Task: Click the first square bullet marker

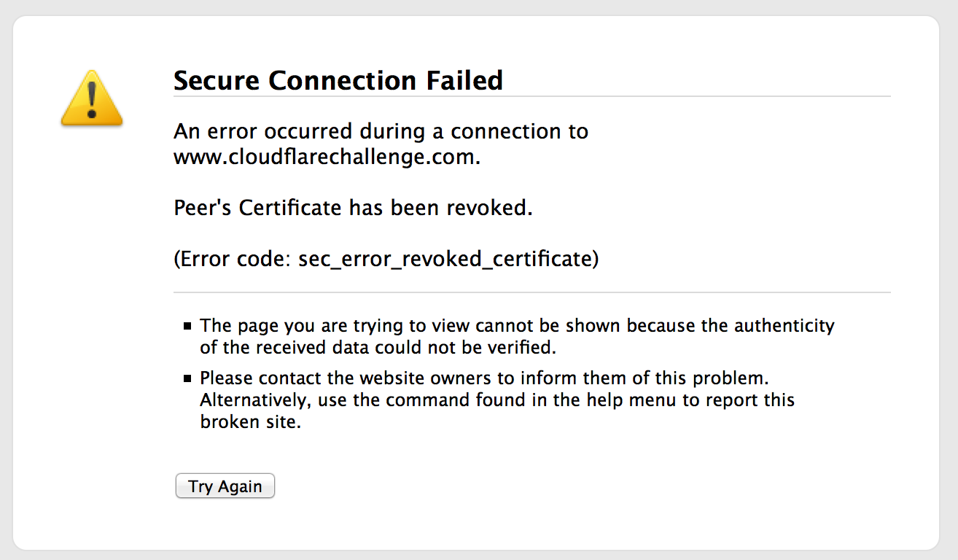Action: coord(188,326)
